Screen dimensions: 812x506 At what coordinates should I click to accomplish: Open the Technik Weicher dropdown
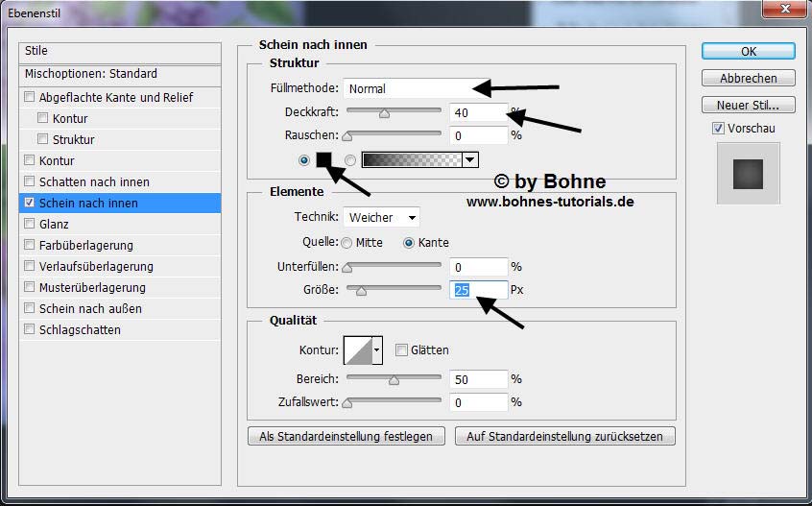pos(382,218)
